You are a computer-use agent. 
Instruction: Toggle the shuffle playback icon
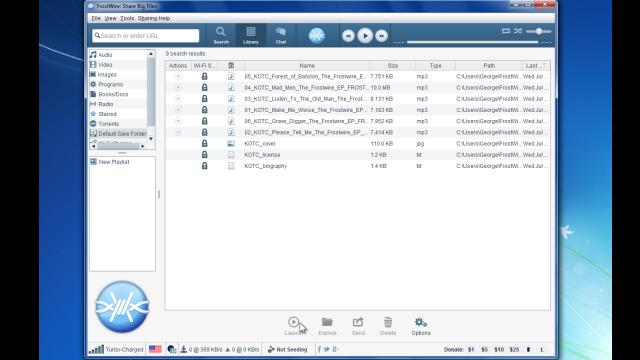click(518, 31)
